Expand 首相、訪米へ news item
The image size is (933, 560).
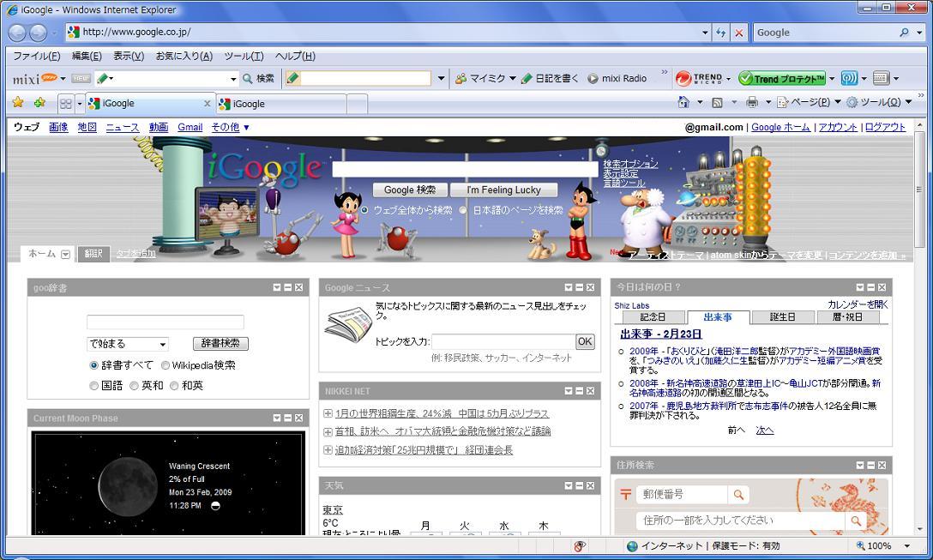point(328,431)
